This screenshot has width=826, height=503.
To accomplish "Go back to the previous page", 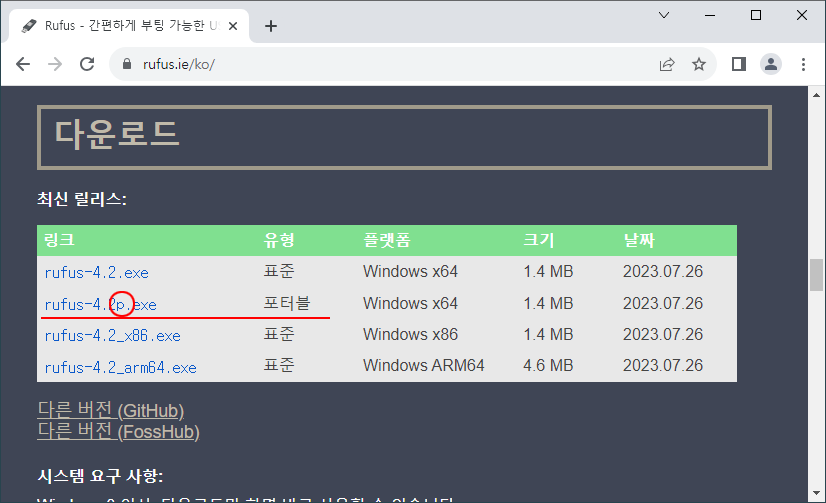I will click(23, 64).
